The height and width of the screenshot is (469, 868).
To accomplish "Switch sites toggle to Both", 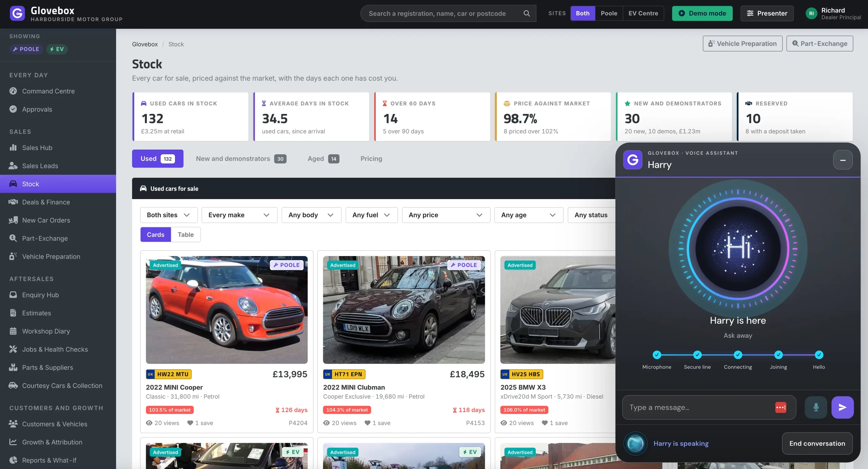I will (x=583, y=13).
